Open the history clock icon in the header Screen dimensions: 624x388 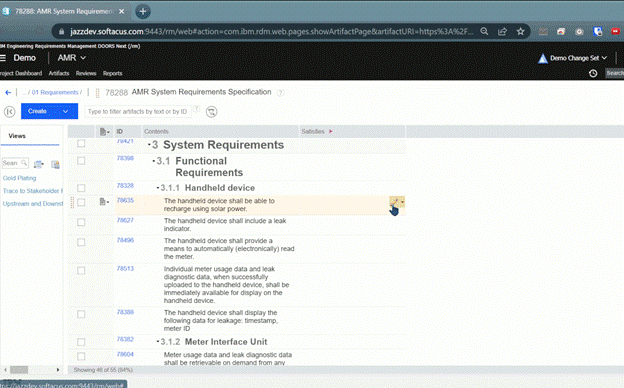(x=593, y=73)
